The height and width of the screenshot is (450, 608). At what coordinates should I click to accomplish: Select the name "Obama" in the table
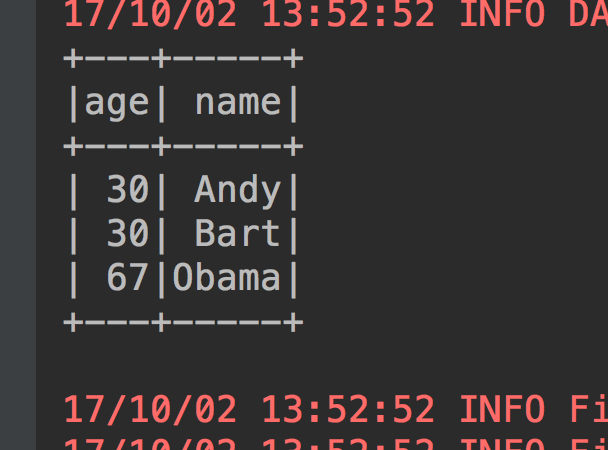pos(226,277)
